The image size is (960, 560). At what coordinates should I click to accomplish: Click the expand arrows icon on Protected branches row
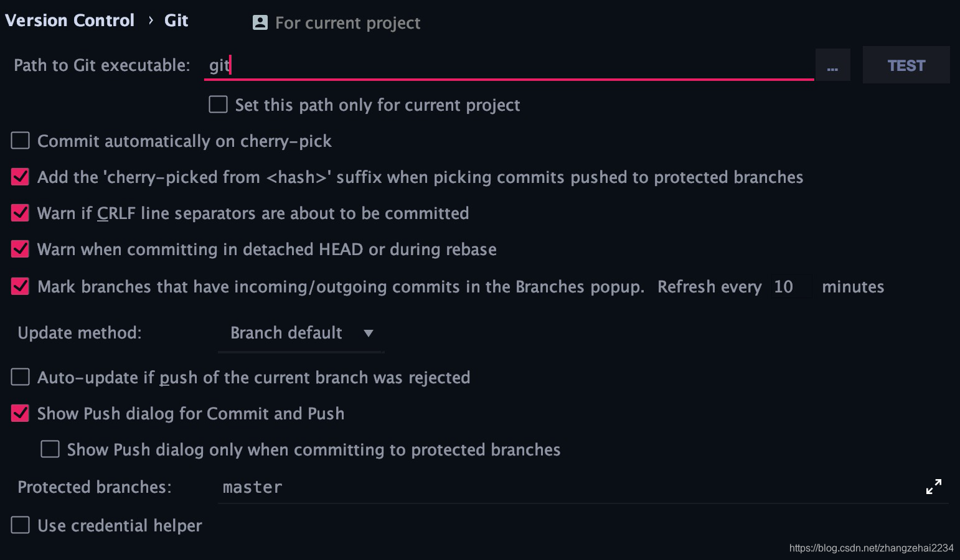(x=934, y=487)
